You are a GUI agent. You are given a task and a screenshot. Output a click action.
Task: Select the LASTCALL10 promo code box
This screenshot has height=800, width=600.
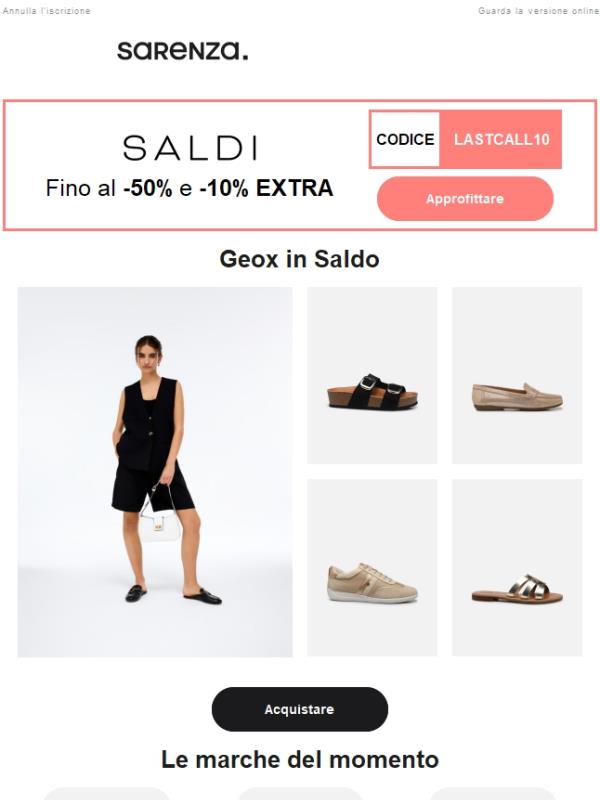pyautogui.click(x=501, y=139)
